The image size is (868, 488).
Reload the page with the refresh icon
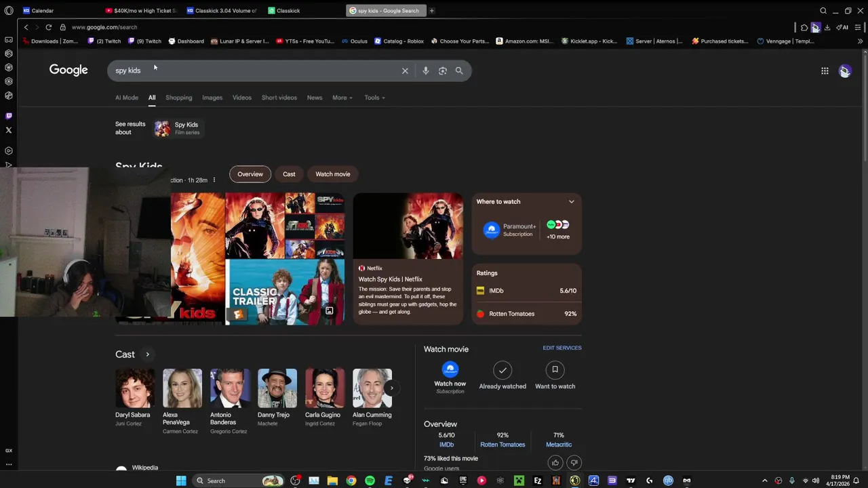(x=48, y=27)
